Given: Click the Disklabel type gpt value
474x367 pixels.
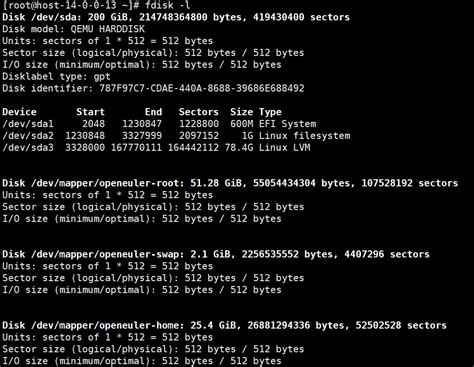Looking at the screenshot, I should point(102,77).
